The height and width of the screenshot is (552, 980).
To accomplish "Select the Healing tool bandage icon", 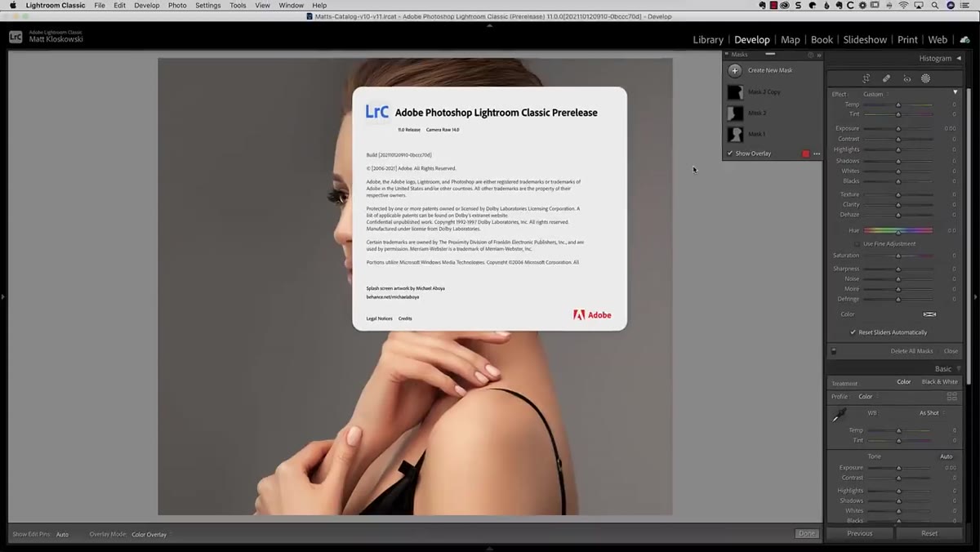I will [x=886, y=78].
